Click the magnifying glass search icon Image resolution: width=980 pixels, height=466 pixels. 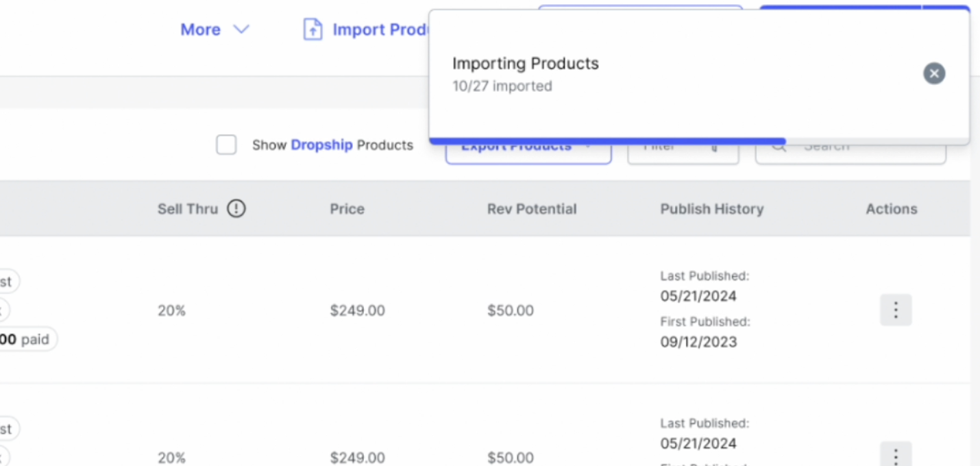(x=779, y=146)
